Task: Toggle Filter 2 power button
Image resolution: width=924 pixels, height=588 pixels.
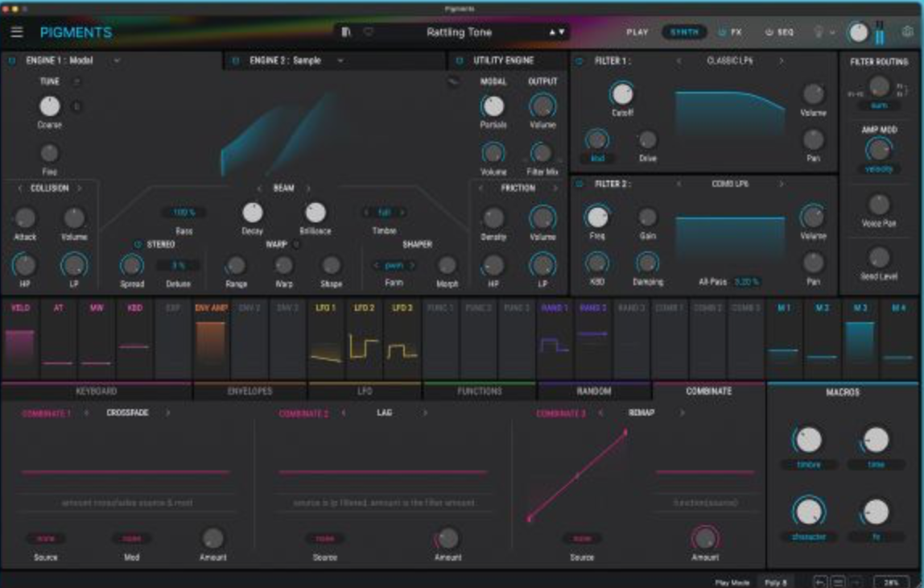Action: [580, 184]
